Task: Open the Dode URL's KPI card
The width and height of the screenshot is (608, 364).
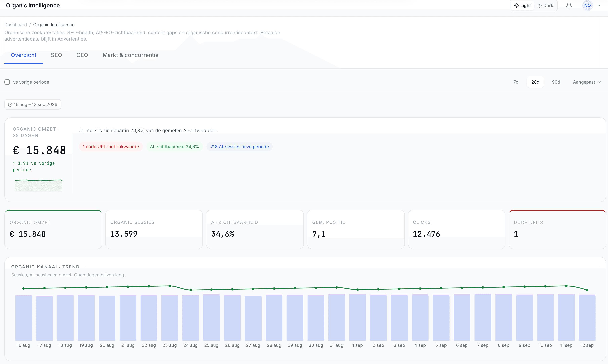Action: (557, 229)
